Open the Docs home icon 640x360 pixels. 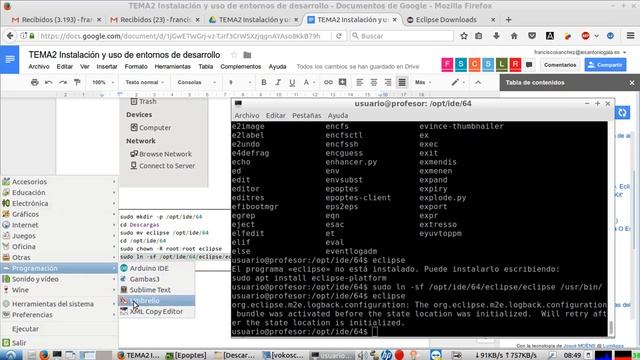click(10, 60)
